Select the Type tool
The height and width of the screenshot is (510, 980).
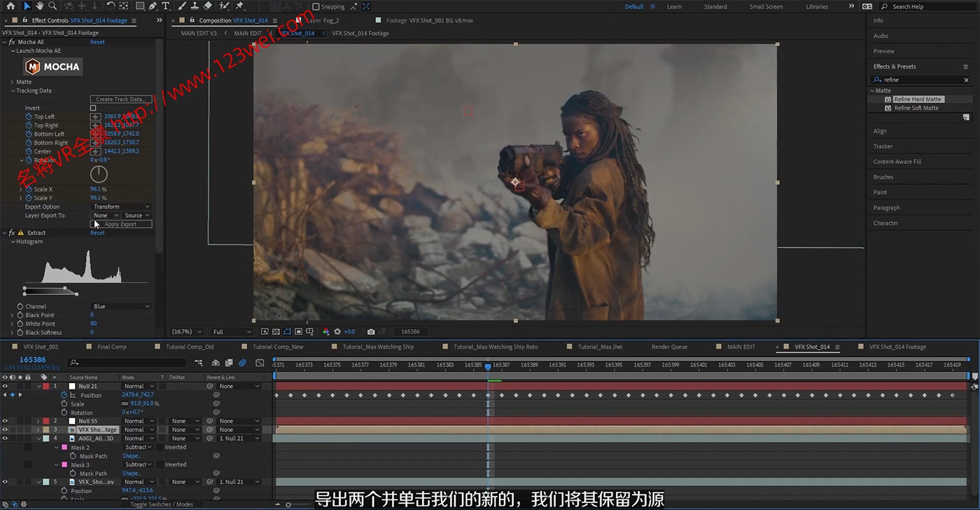166,6
